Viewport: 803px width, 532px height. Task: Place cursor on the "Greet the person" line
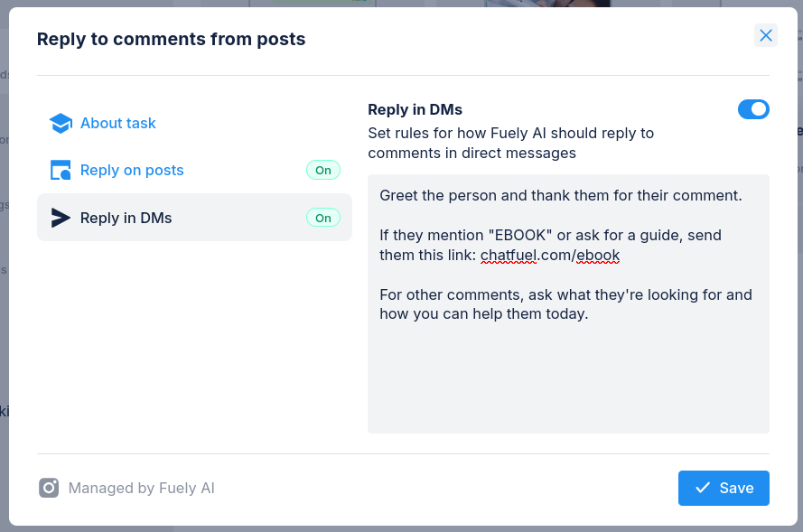tap(560, 195)
